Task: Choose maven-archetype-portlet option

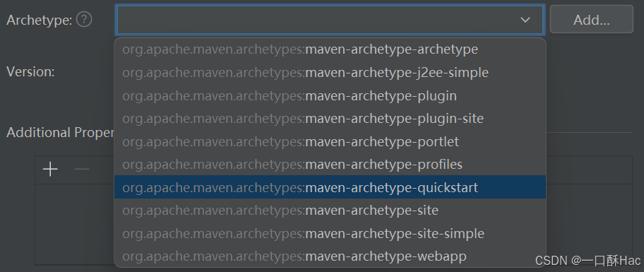Action: (x=330, y=142)
